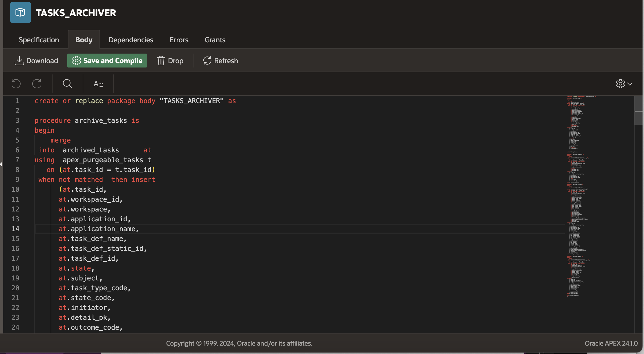Open the Dependencies tab

tap(131, 40)
